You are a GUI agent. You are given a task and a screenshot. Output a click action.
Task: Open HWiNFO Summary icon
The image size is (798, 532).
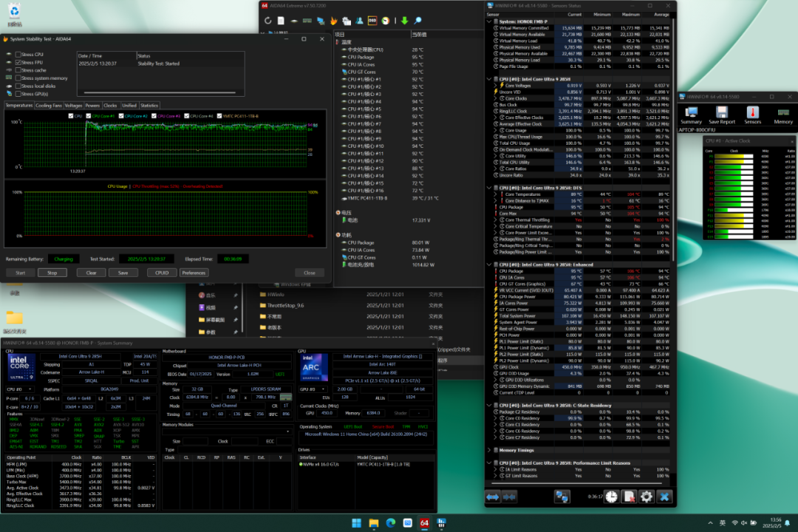click(691, 115)
